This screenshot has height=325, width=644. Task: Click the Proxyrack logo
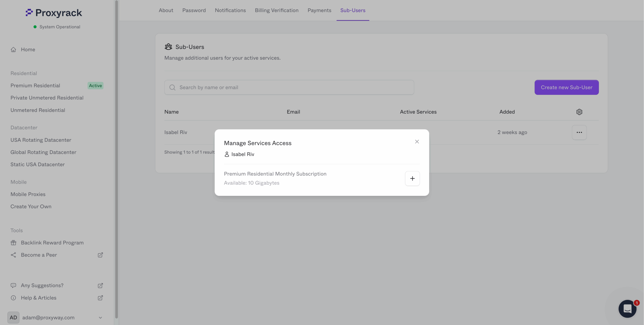click(54, 13)
